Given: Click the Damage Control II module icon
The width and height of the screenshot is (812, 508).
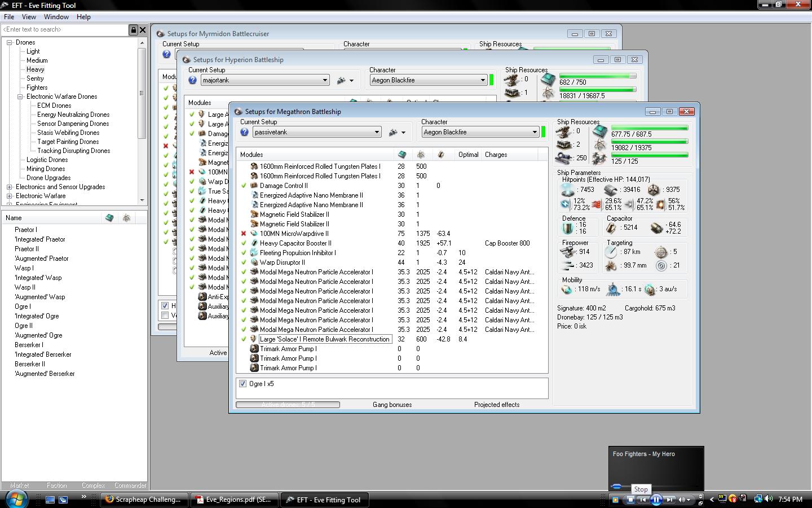Looking at the screenshot, I should (254, 186).
